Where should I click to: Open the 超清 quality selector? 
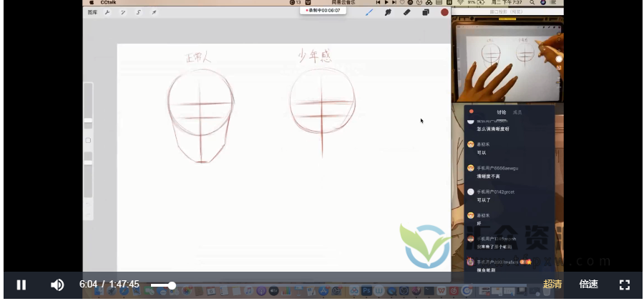tap(552, 284)
